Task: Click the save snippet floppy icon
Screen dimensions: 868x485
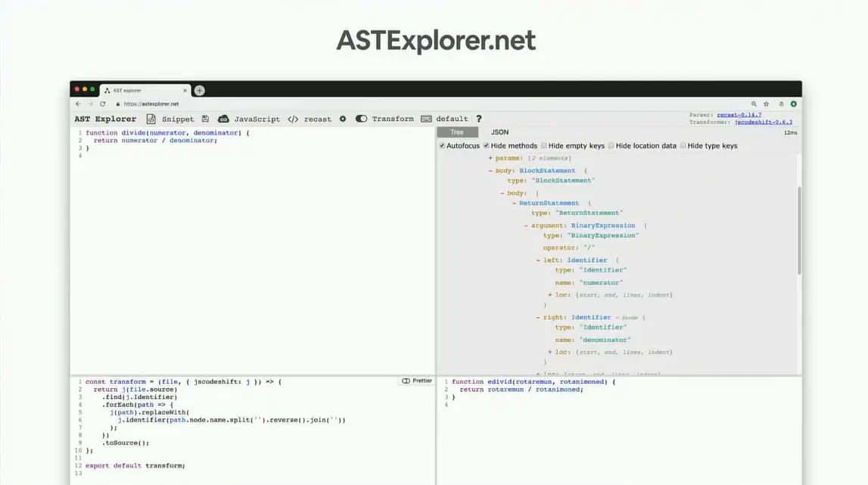Action: 205,119
